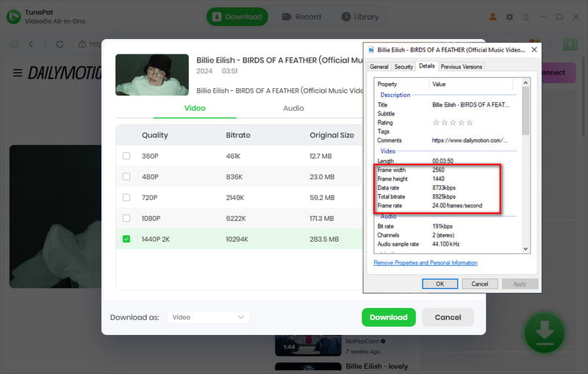
Task: Open the Details tab in properties window
Action: [427, 66]
